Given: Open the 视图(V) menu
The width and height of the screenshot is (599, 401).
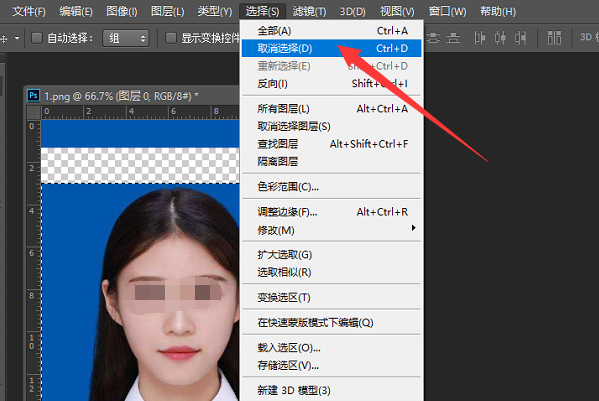Looking at the screenshot, I should pos(397,11).
